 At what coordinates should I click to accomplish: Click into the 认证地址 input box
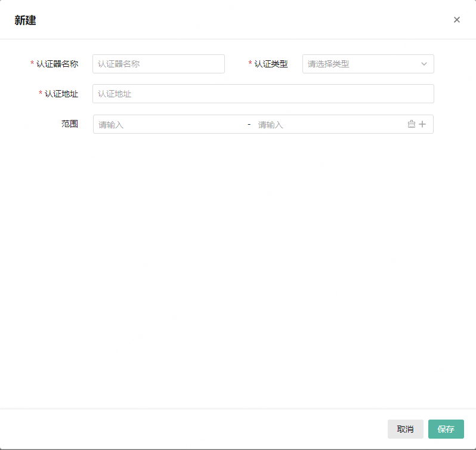pyautogui.click(x=262, y=94)
